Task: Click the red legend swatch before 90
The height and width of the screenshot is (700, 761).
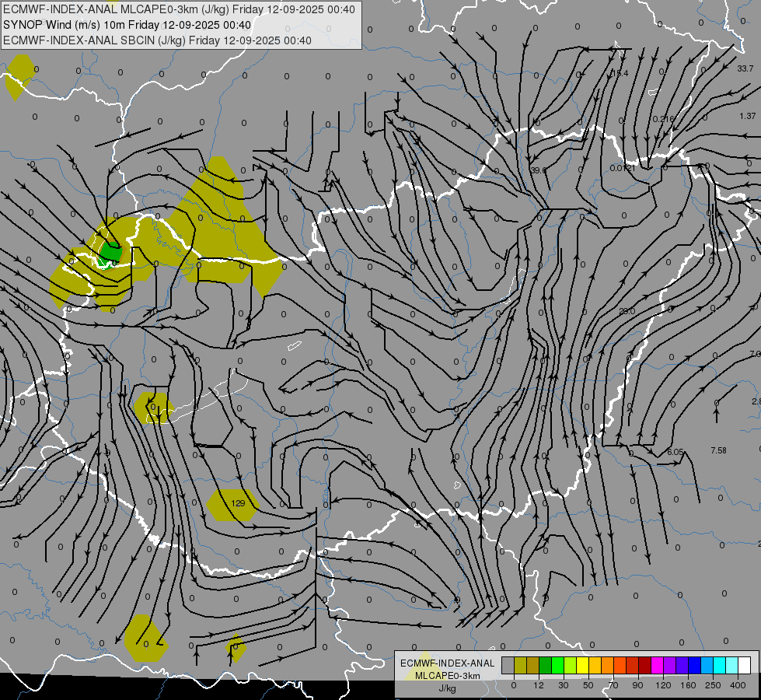Action: click(x=633, y=665)
